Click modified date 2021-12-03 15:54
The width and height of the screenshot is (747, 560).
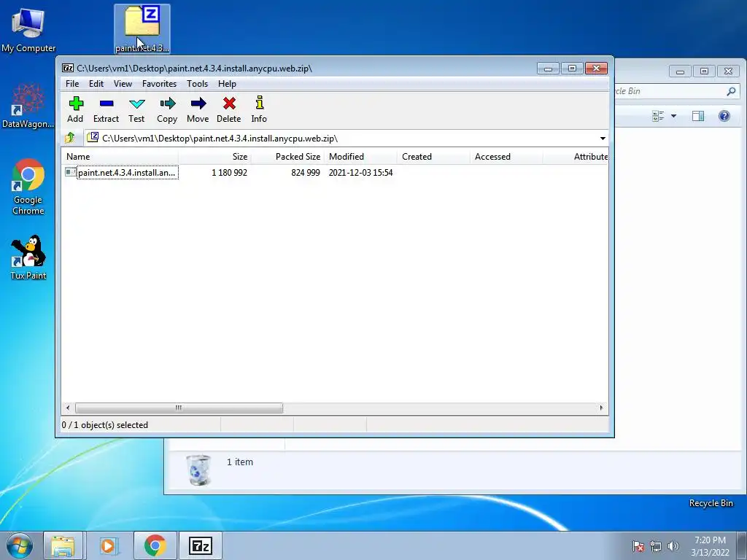[360, 172]
